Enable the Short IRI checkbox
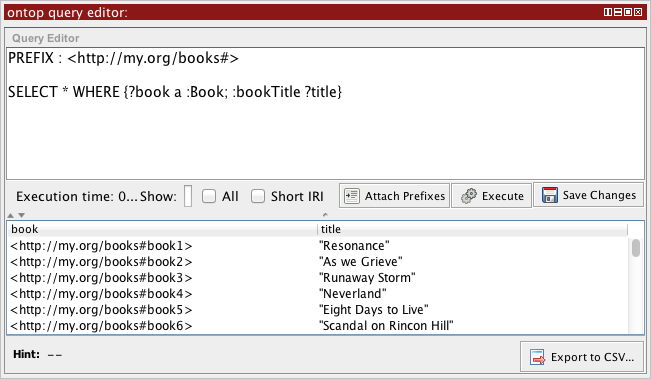 pos(258,196)
